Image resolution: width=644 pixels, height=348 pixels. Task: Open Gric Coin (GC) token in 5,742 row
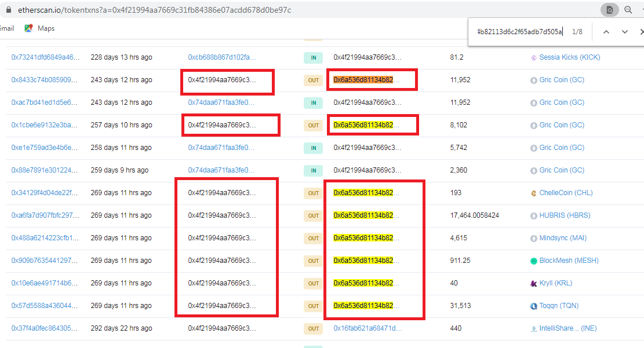point(562,147)
